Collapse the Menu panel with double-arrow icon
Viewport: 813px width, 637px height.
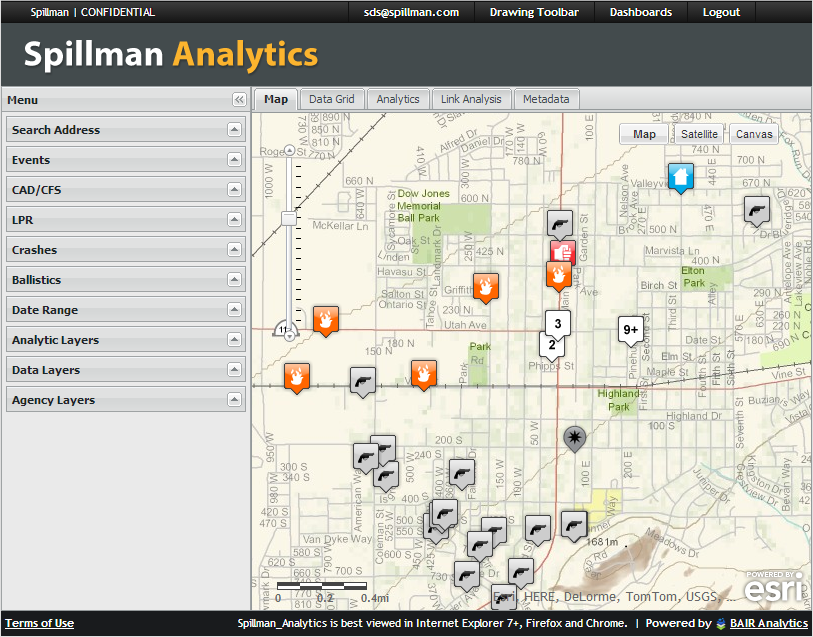point(238,100)
